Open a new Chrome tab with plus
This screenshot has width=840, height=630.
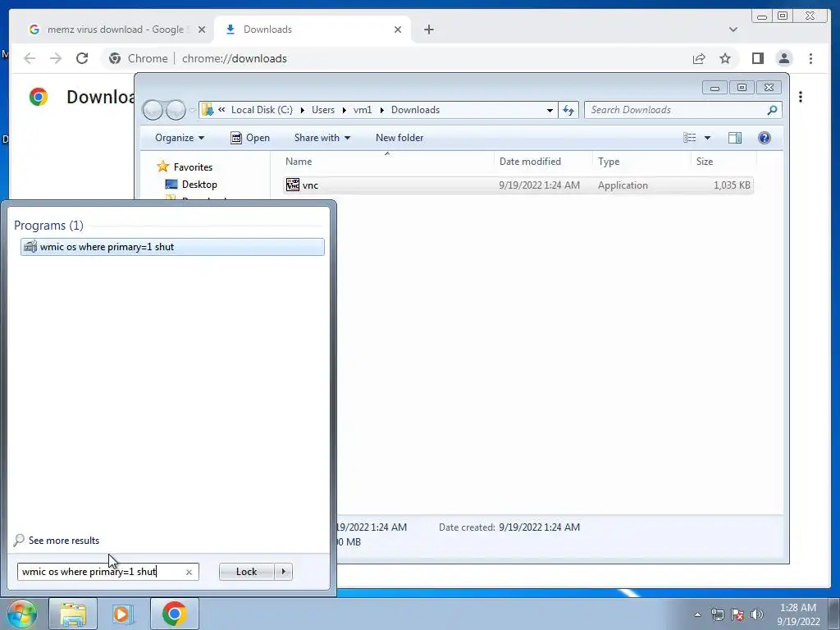pos(428,30)
